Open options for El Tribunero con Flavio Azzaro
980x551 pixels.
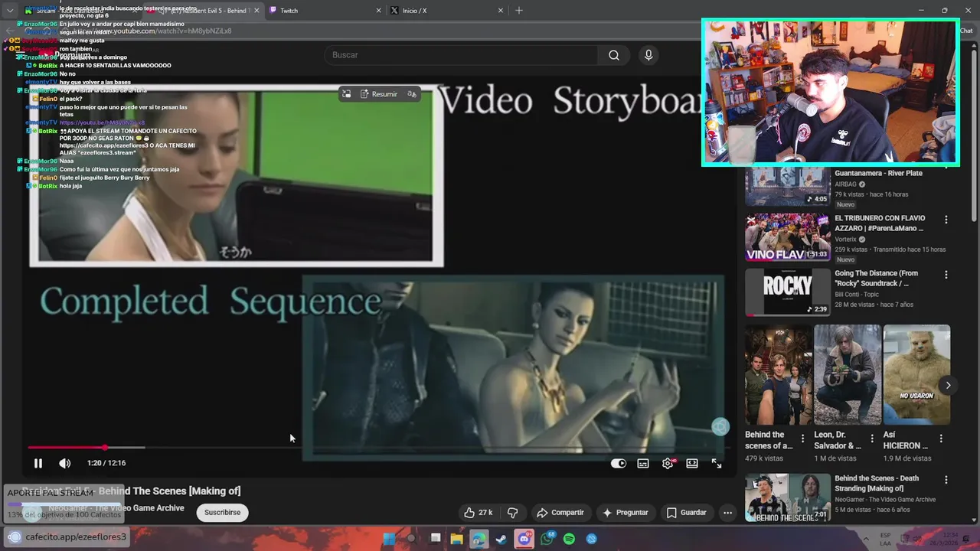[x=946, y=220]
